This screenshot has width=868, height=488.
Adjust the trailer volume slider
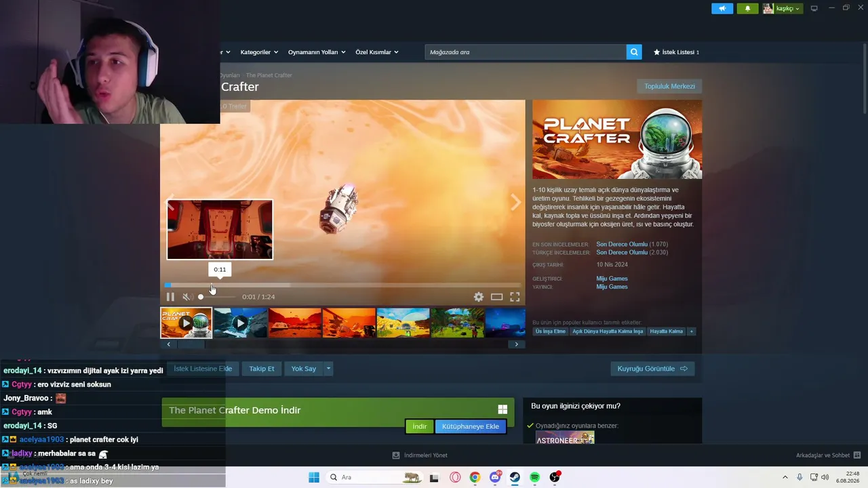pyautogui.click(x=217, y=297)
